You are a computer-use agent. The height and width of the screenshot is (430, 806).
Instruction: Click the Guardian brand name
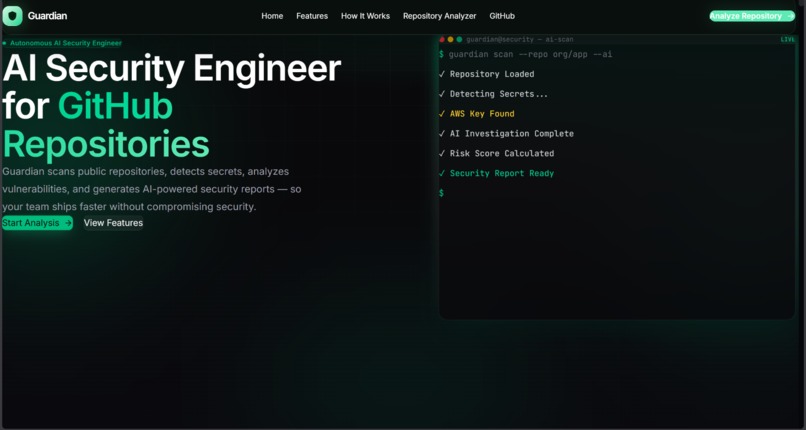(47, 16)
